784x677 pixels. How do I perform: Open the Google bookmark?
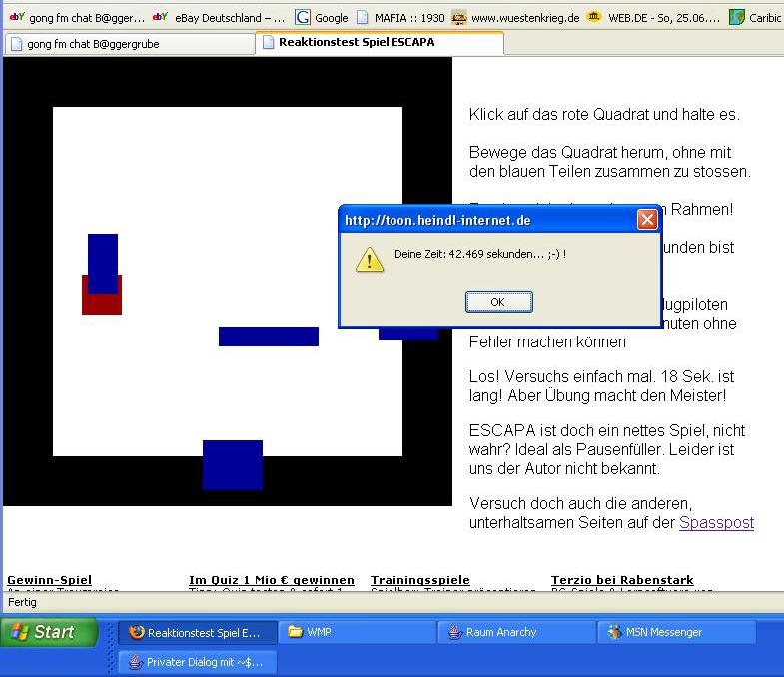click(x=322, y=18)
